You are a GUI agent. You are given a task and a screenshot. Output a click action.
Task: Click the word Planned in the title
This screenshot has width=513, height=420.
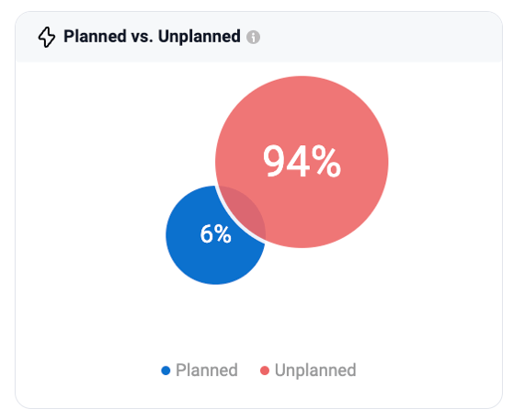coord(95,37)
